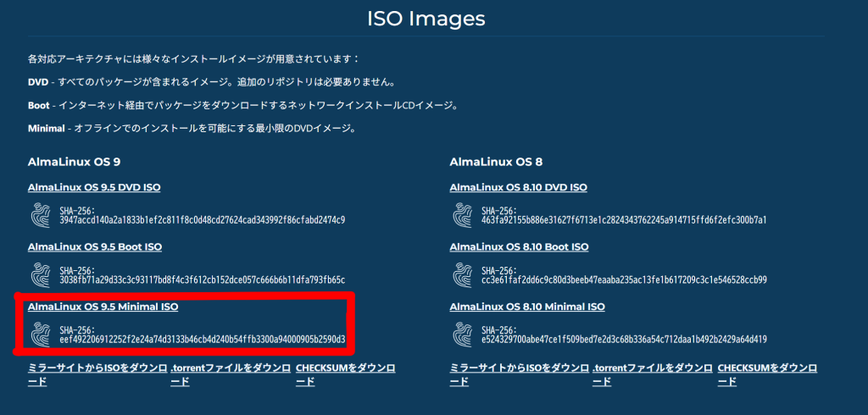868x415 pixels.
Task: Click the Minimal image description line
Action: point(191,129)
